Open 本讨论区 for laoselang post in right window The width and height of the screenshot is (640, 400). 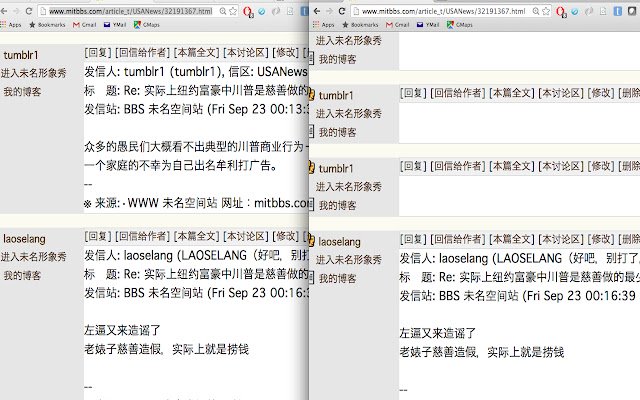click(561, 239)
